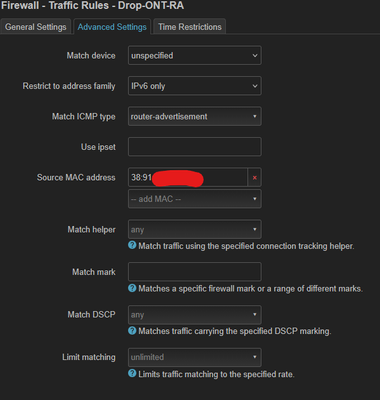
Task: Open the Time Restrictions tab
Action: pos(190,27)
